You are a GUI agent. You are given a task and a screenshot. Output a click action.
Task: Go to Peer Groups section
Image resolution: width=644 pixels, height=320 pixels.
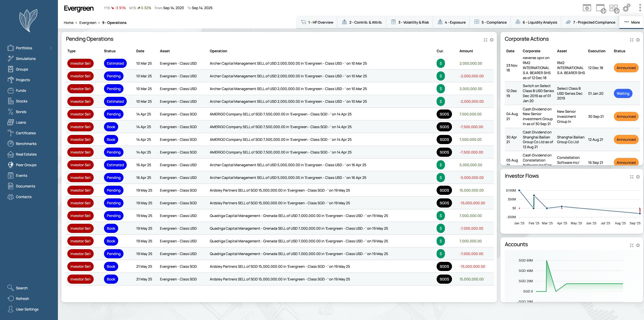[26, 165]
